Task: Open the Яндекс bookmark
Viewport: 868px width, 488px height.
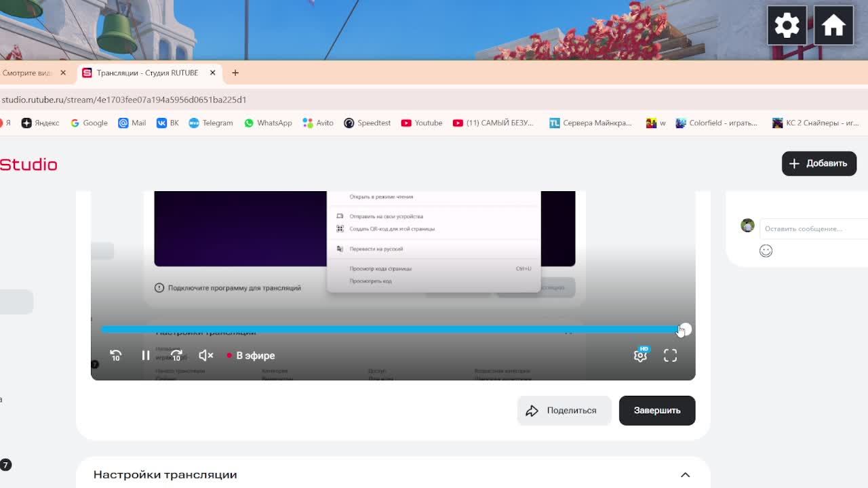Action: (x=40, y=123)
